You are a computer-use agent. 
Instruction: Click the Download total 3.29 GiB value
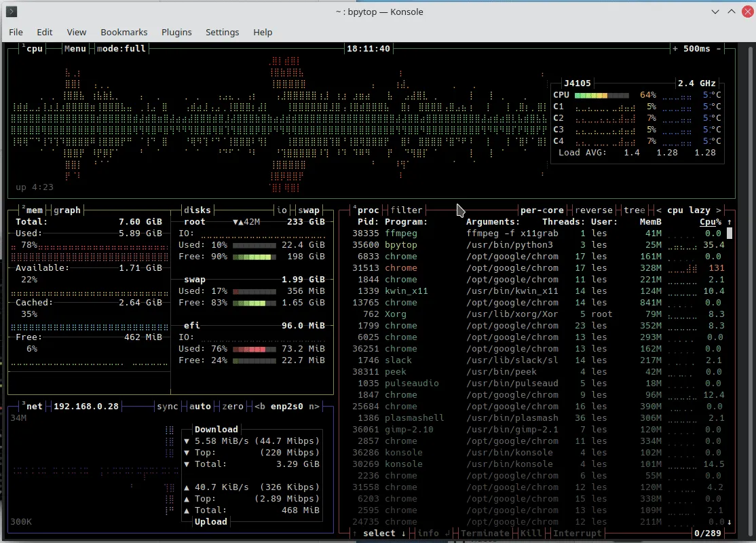[x=297, y=464]
